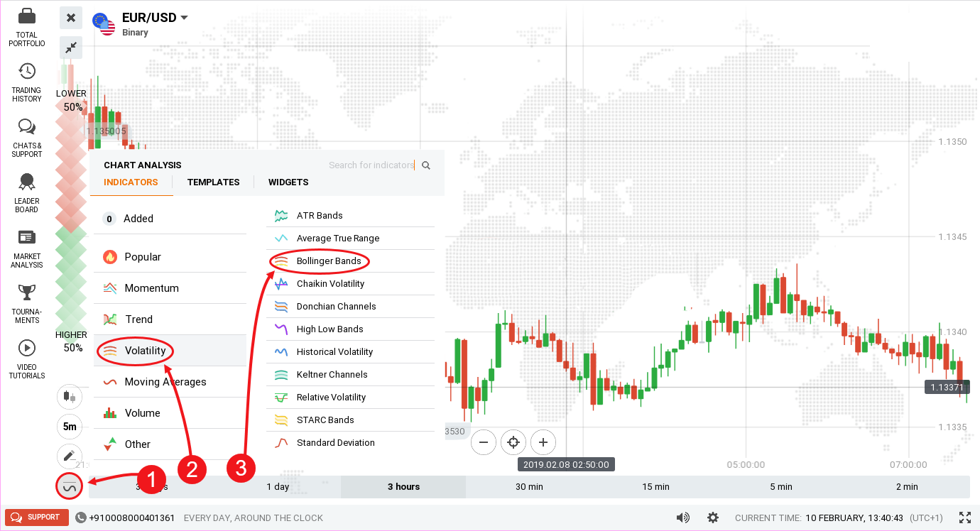Image resolution: width=980 pixels, height=531 pixels.
Task: Add the Chaikin Volatility indicator
Action: [x=351, y=284]
